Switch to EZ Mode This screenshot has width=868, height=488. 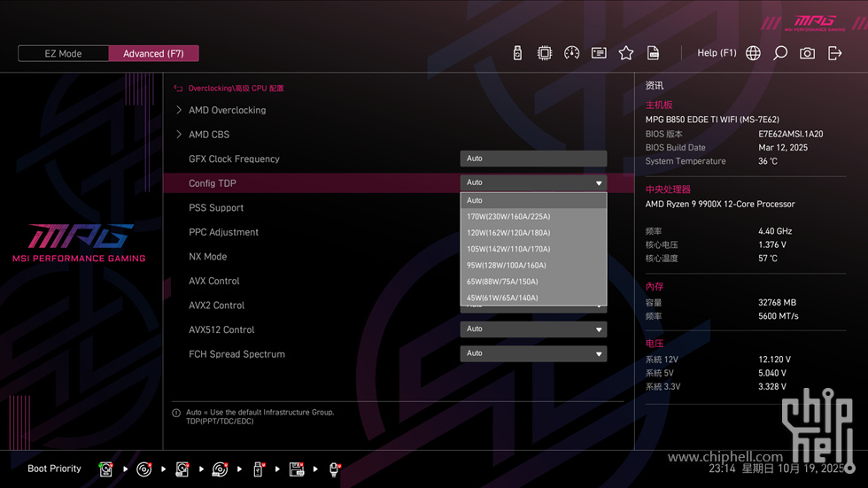click(63, 53)
